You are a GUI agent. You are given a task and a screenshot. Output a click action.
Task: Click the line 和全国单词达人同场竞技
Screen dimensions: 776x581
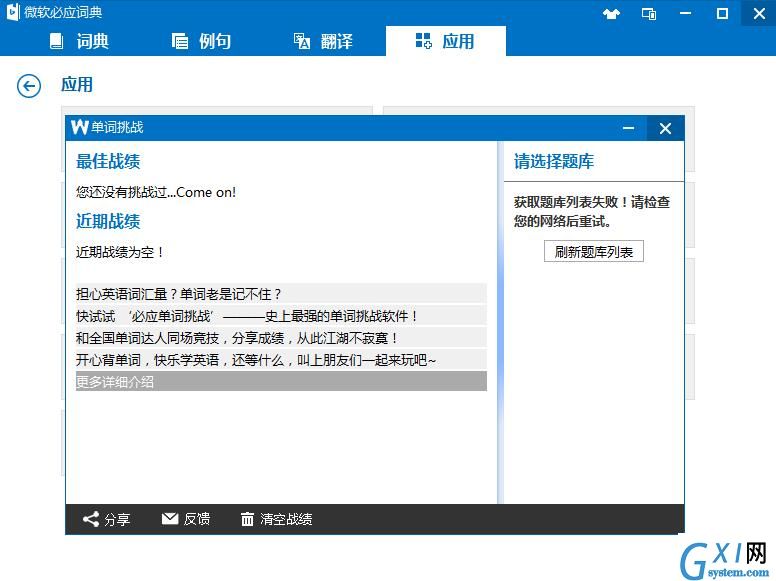281,338
